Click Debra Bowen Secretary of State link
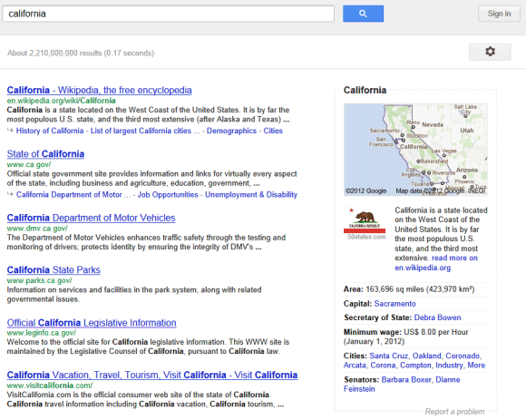Screen dimensions: 526x420 [x=437, y=317]
